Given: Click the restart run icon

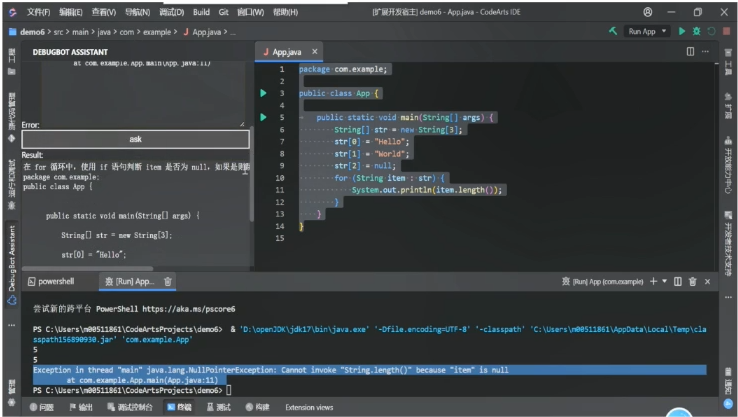Looking at the screenshot, I should 712,31.
